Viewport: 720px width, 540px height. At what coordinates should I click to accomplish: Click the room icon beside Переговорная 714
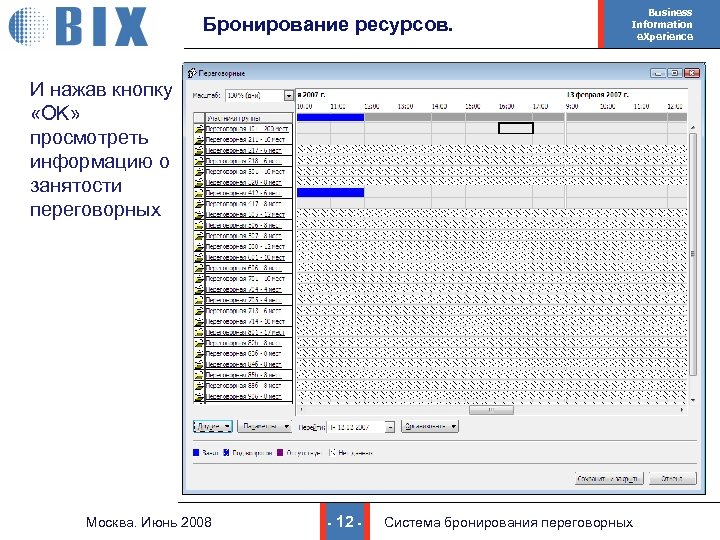[x=199, y=321]
